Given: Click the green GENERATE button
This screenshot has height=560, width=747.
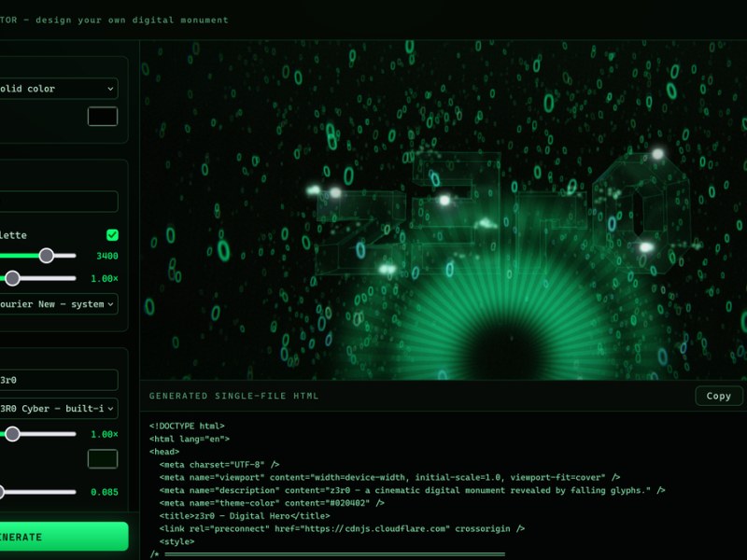Looking at the screenshot, I should [x=63, y=537].
